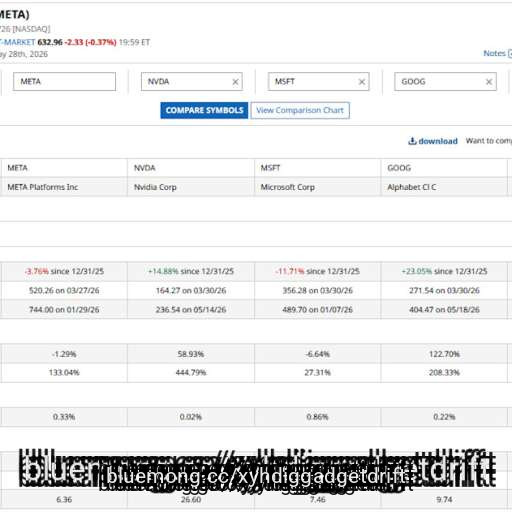Viewport: 512px width, 512px height.
Task: Click Microsoft Corp company name
Action: (x=288, y=187)
